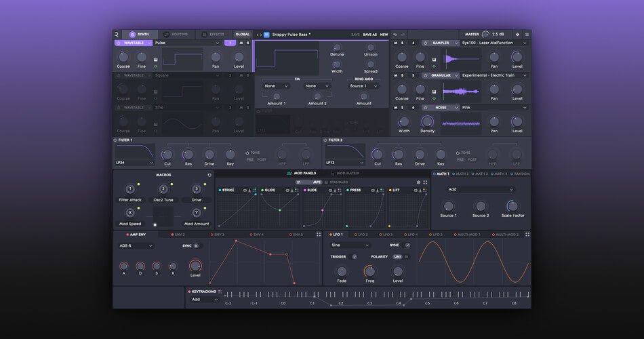This screenshot has height=339, width=644.
Task: Enable the LFO 1 Trigger checkbox
Action: coord(355,257)
